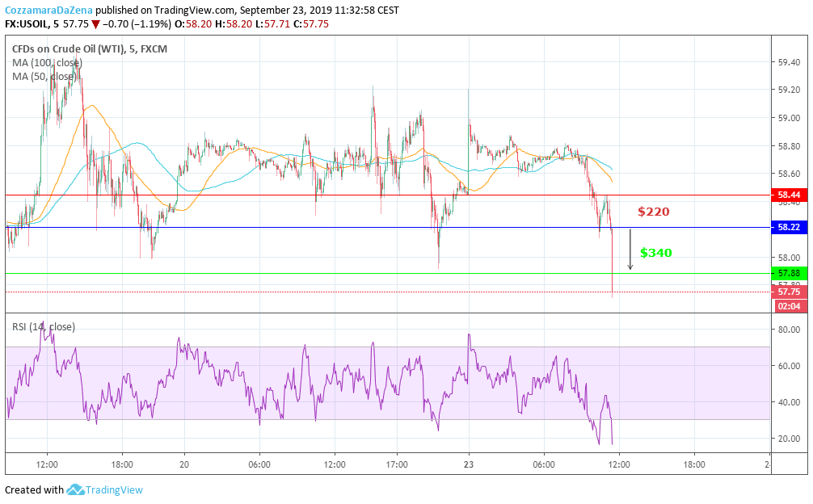Click the 59.00 price axis value
This screenshot has height=504, width=813.
pos(789,118)
